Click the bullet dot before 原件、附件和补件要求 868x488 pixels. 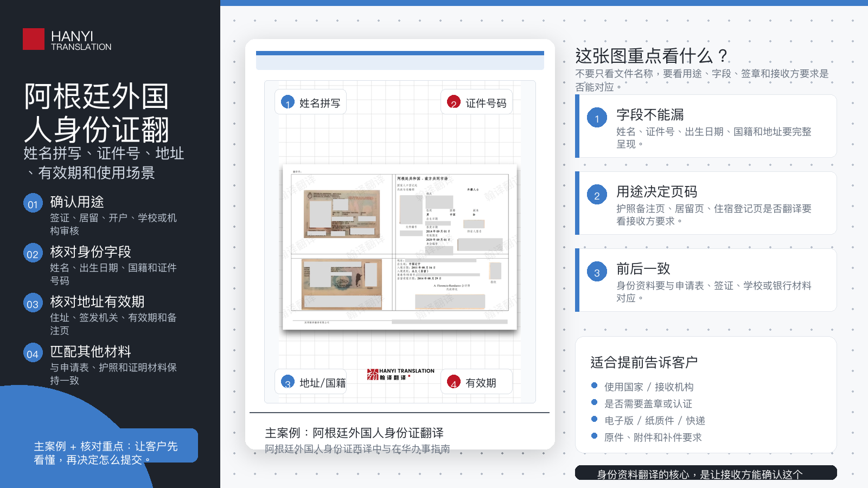click(x=594, y=436)
